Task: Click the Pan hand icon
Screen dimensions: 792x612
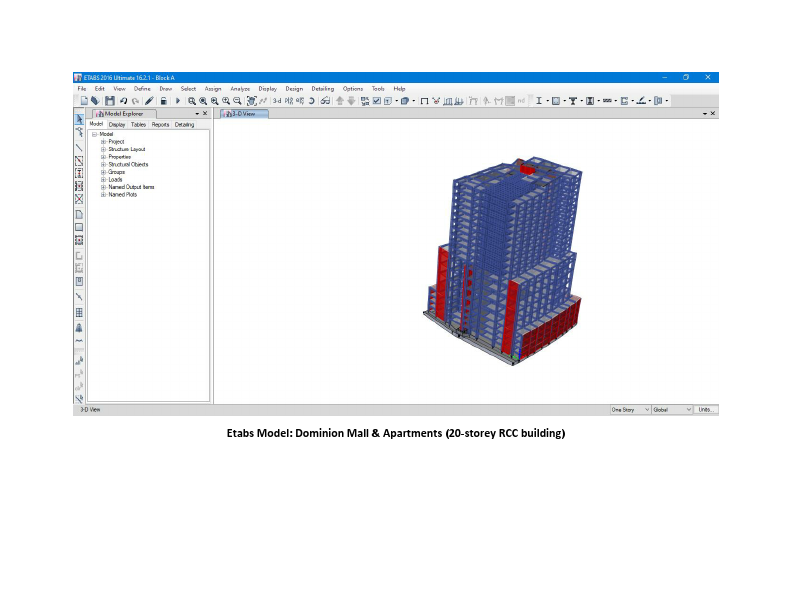Action: [x=252, y=101]
